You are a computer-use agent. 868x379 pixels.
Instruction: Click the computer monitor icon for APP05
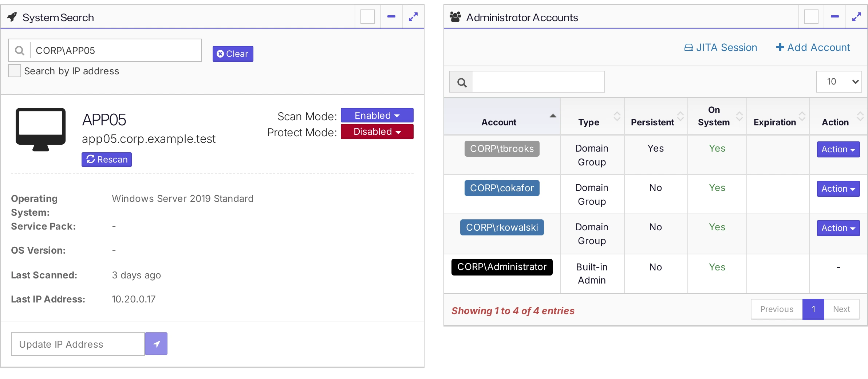(x=40, y=129)
